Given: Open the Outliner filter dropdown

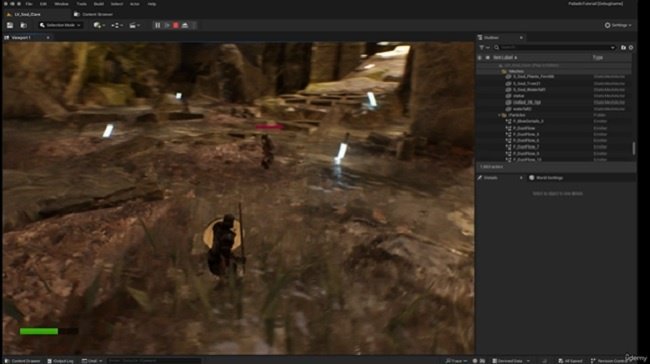Looking at the screenshot, I should (484, 47).
